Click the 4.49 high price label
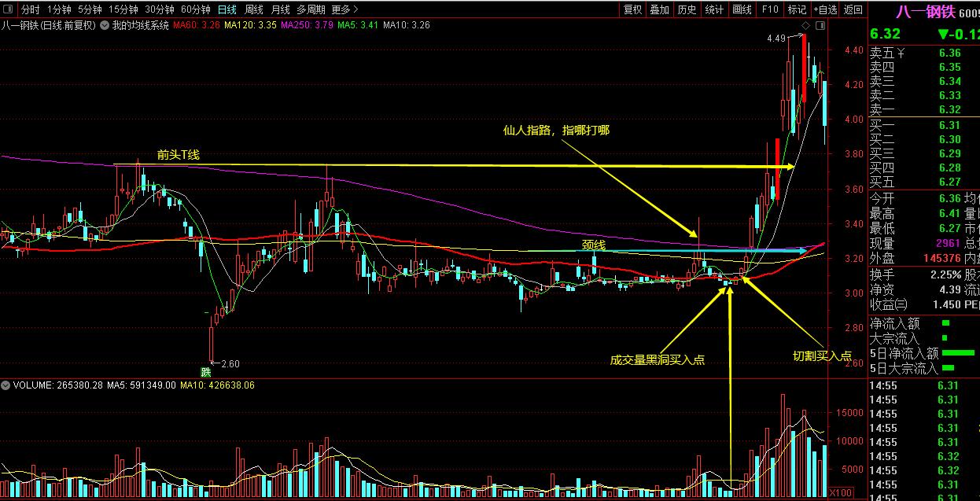The image size is (980, 501). (776, 39)
